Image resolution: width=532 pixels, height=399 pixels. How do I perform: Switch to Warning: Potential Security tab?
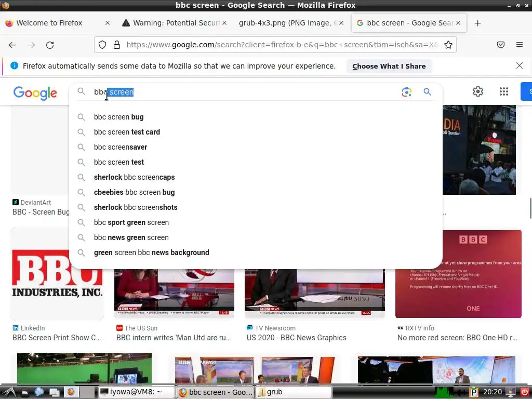coord(174,23)
